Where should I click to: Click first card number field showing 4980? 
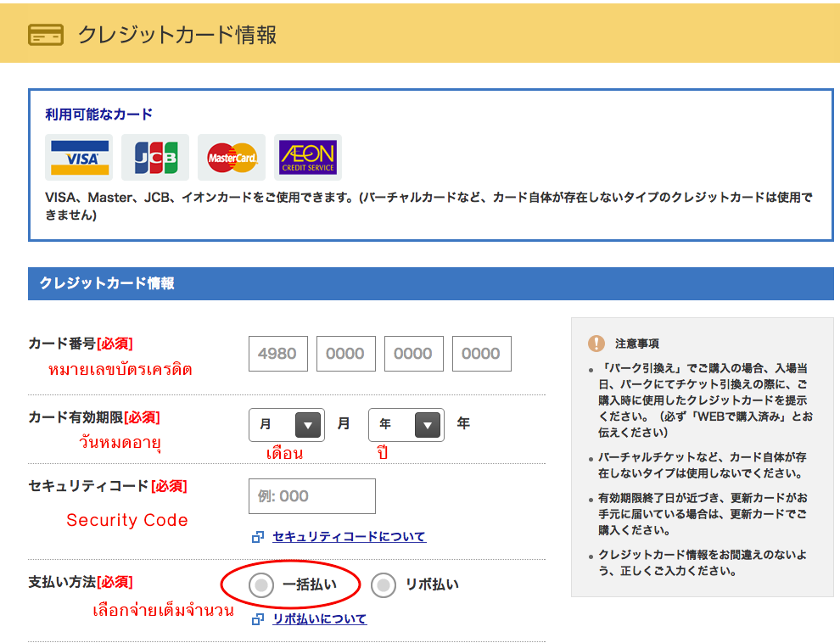click(277, 354)
